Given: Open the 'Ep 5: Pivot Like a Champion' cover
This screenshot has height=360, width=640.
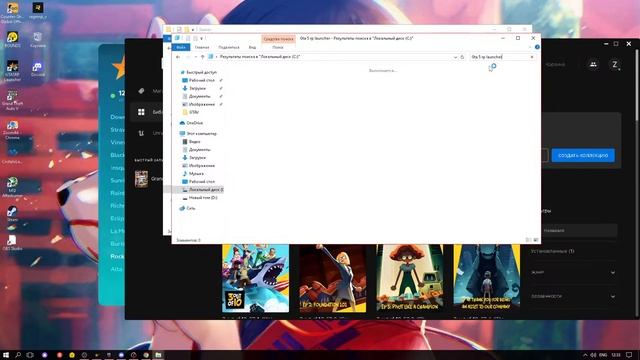Looking at the screenshot, I should pos(410,278).
